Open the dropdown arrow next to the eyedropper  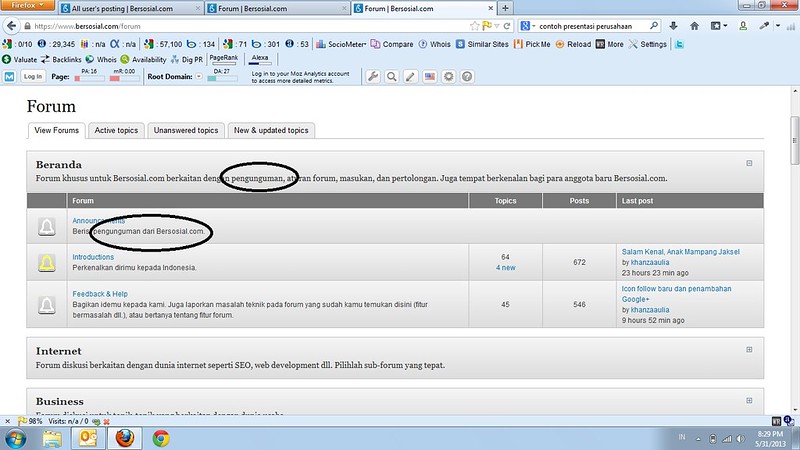(x=778, y=26)
